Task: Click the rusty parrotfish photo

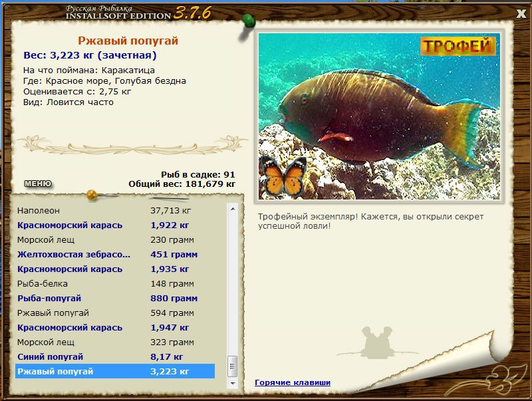Action: coord(379,116)
